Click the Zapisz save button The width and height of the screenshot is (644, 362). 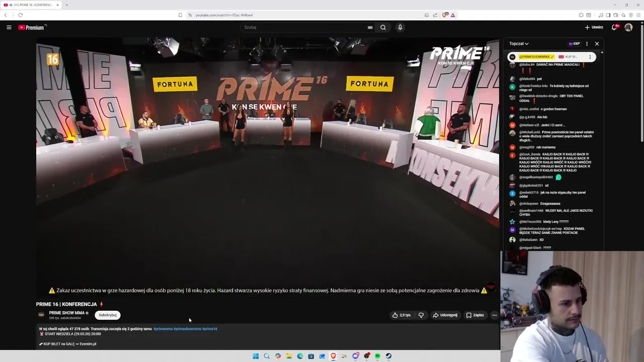pos(475,315)
